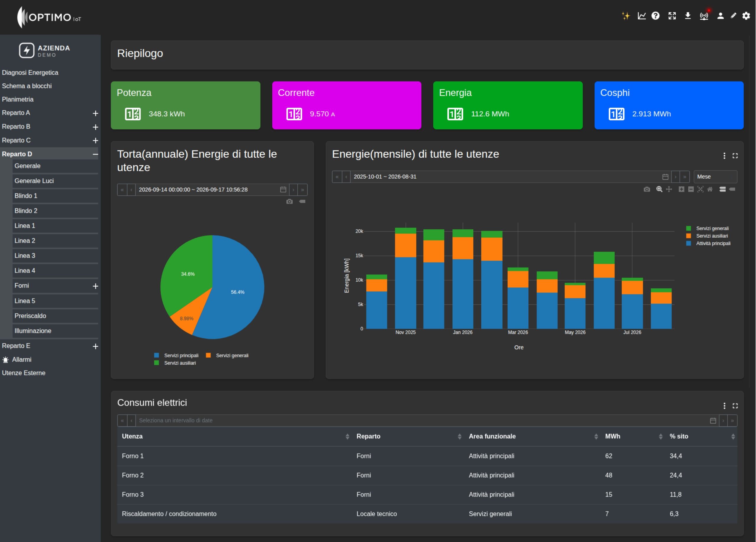Toggle Servizi principali slice in pie legend

(x=176, y=355)
